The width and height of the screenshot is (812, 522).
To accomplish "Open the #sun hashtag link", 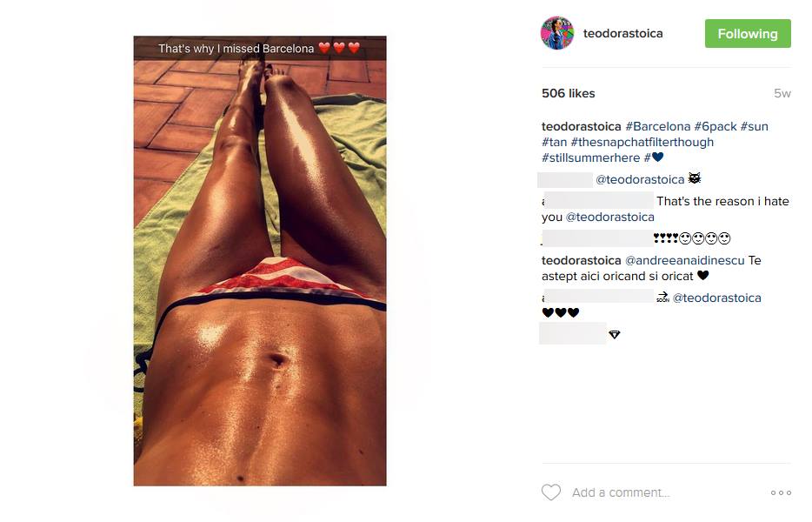I will coord(754,126).
